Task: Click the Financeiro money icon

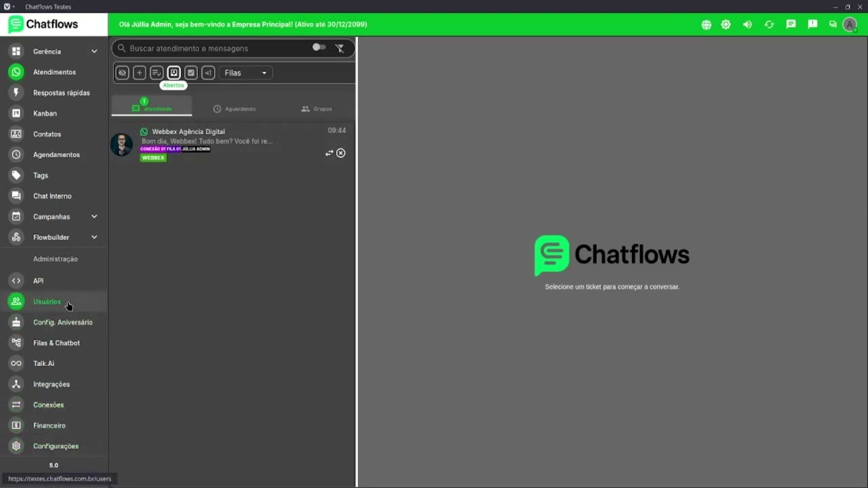Action: (x=16, y=426)
